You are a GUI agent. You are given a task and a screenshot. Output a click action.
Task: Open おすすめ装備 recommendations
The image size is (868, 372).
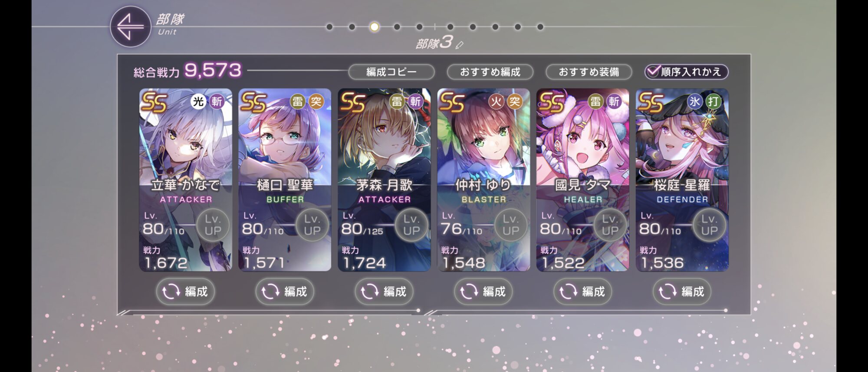click(x=589, y=72)
